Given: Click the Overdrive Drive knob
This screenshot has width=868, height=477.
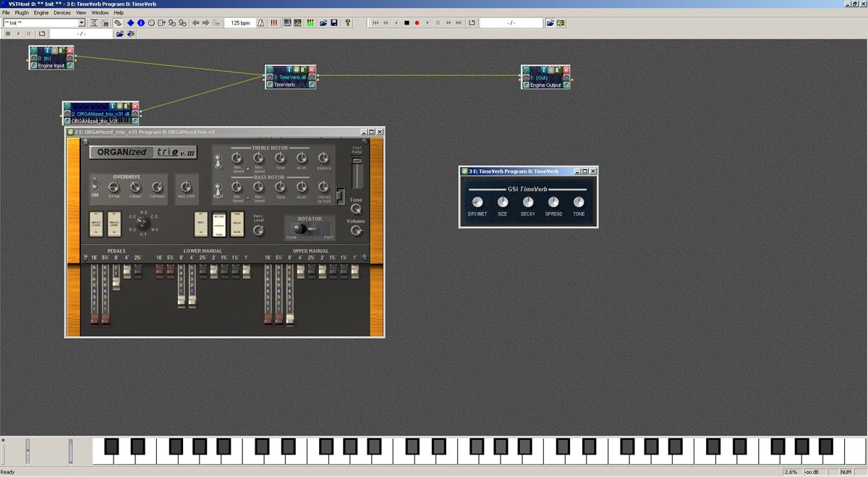Looking at the screenshot, I should point(114,187).
